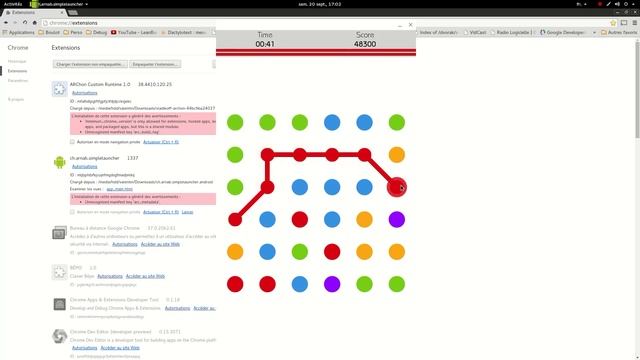This screenshot has width=640, height=360.
Task: Close the Extensions tab
Action: pyautogui.click(x=62, y=13)
